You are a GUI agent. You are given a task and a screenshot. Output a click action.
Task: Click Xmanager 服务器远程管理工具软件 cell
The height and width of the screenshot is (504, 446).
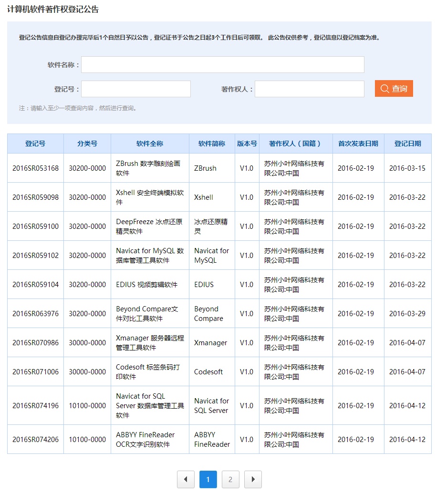pyautogui.click(x=150, y=343)
